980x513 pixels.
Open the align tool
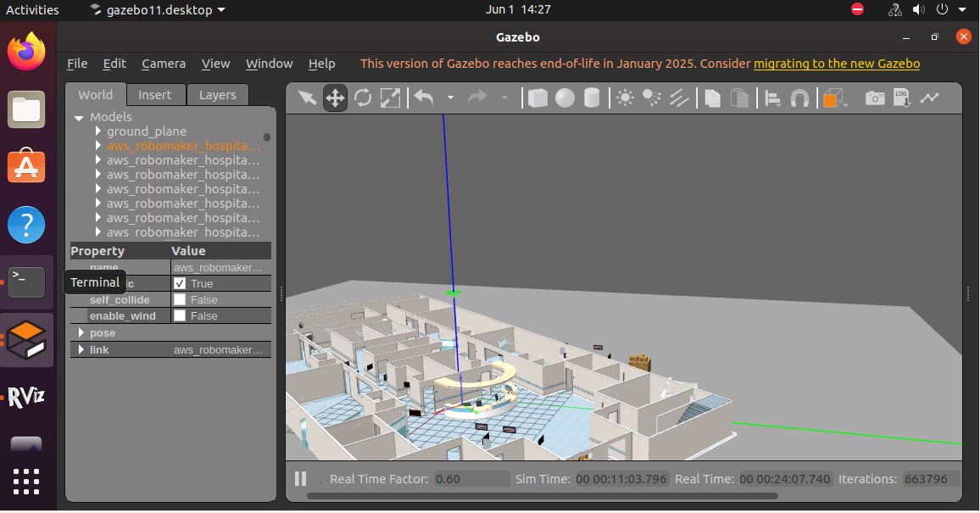click(772, 98)
